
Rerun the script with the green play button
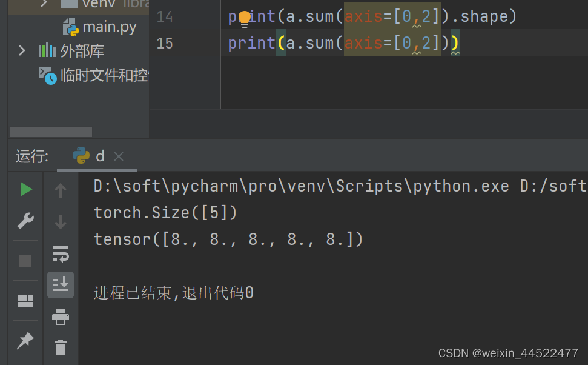pos(25,189)
